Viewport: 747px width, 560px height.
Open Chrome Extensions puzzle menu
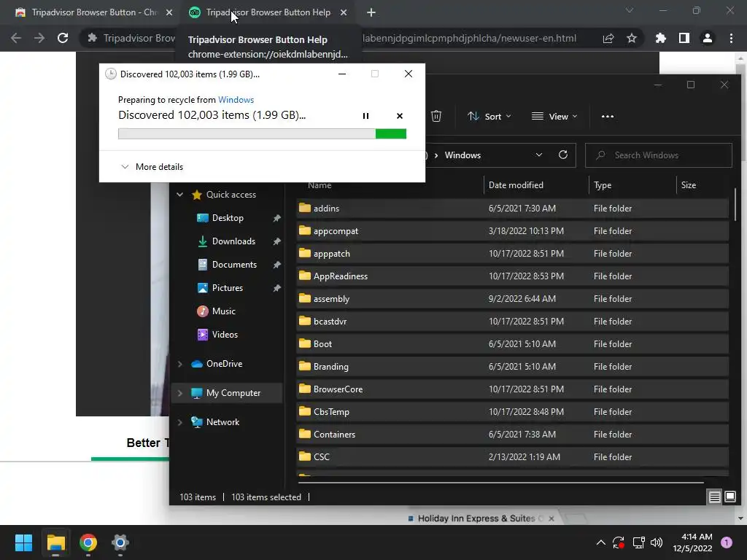661,38
